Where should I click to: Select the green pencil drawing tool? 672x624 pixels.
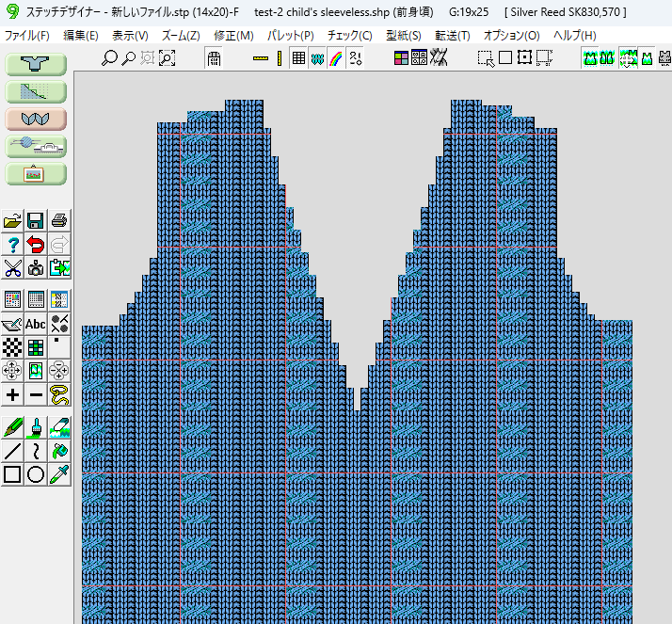[12, 426]
